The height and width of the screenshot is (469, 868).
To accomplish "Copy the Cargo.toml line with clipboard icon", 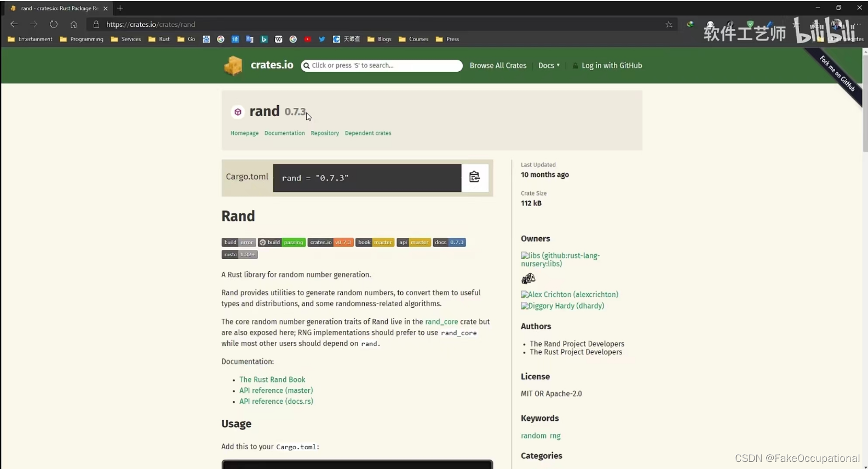I will pyautogui.click(x=474, y=177).
